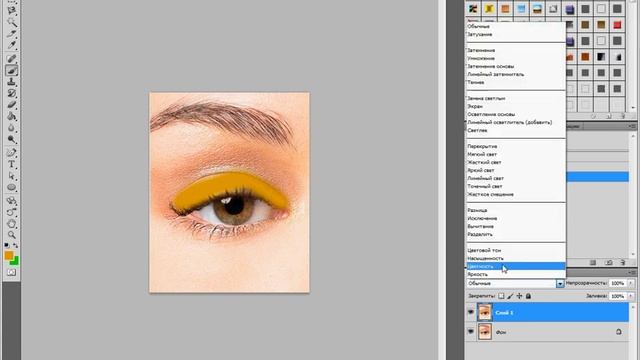Select the Zoom magnifier tool
640x360 pixels.
click(11, 235)
